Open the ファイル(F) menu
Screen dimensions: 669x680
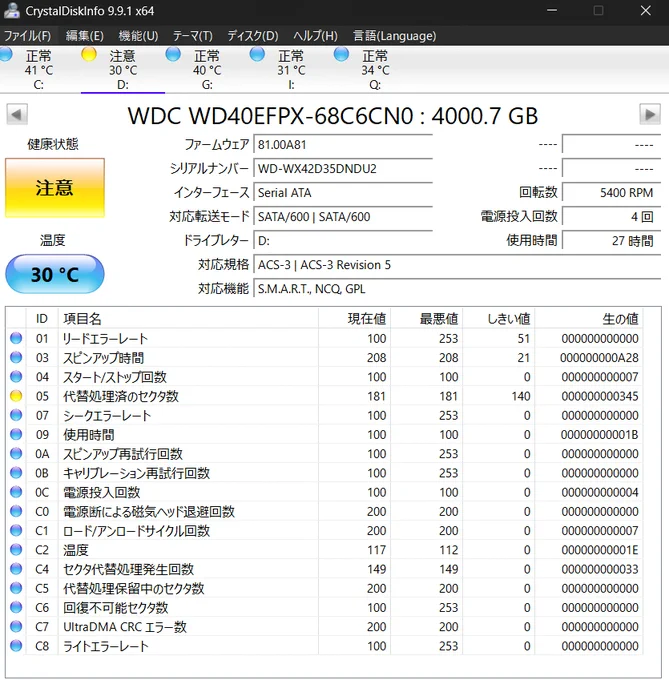[27, 36]
